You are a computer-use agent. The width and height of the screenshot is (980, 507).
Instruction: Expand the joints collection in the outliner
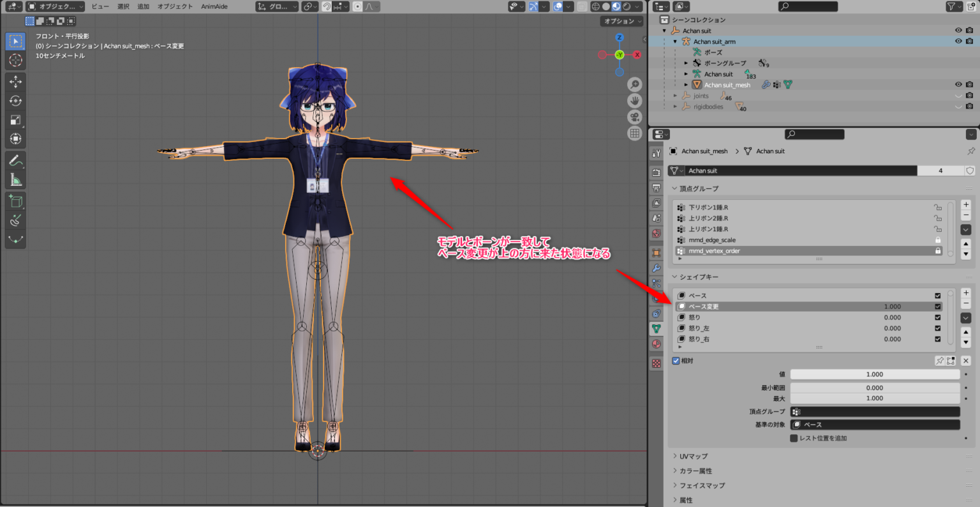[x=674, y=96]
